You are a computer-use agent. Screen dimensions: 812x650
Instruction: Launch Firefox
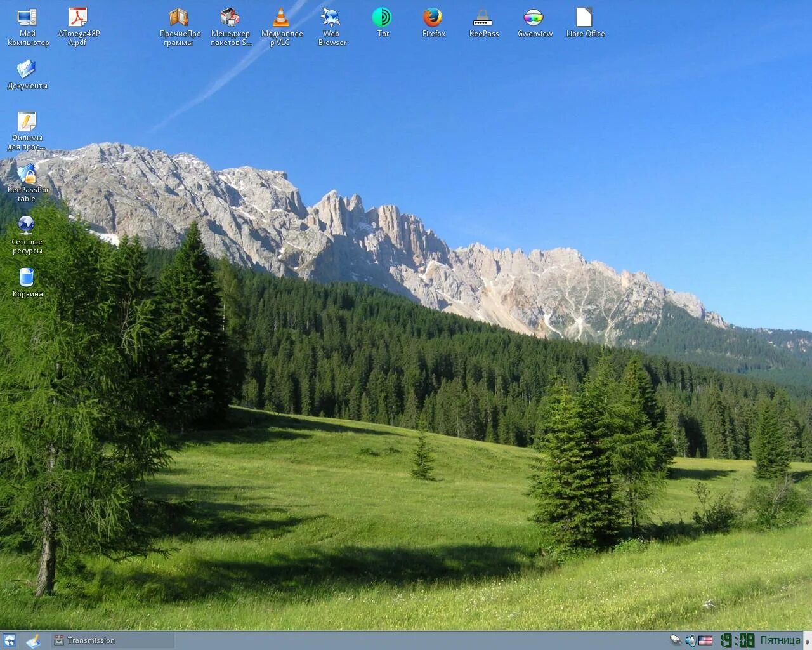click(x=433, y=17)
